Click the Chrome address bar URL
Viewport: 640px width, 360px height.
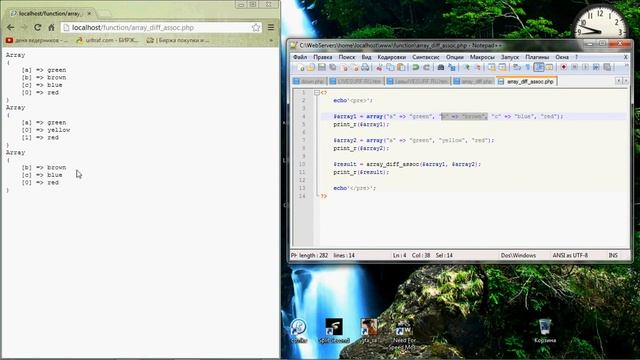(x=133, y=28)
